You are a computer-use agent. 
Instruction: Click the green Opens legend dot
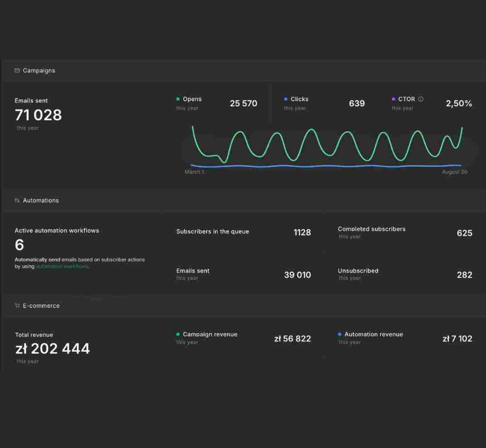point(178,99)
